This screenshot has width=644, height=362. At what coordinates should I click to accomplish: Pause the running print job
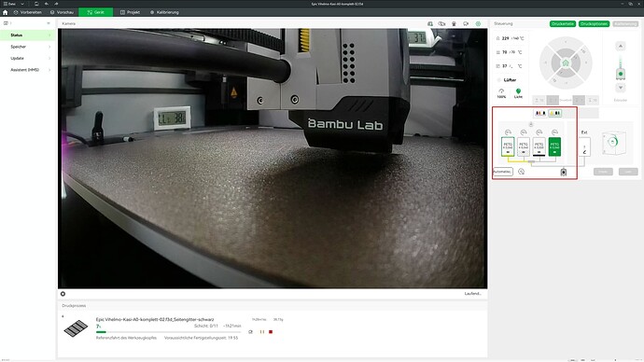[x=261, y=331]
